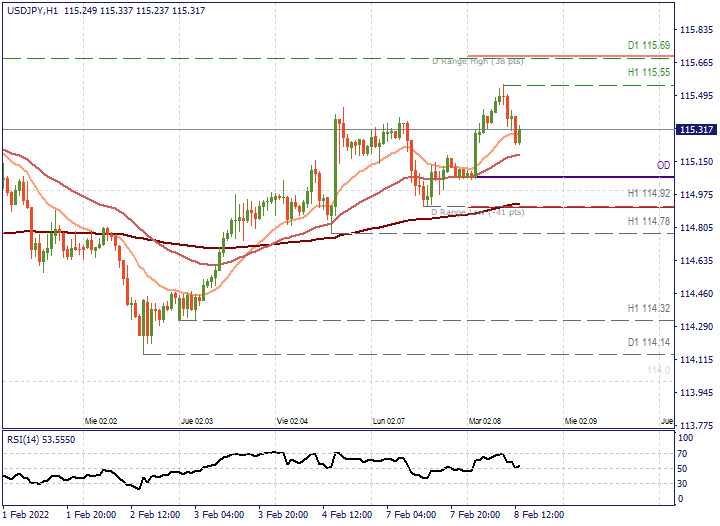This screenshot has height=526, width=720.
Task: Click the 114.460 price scale value
Action: pyautogui.click(x=696, y=294)
